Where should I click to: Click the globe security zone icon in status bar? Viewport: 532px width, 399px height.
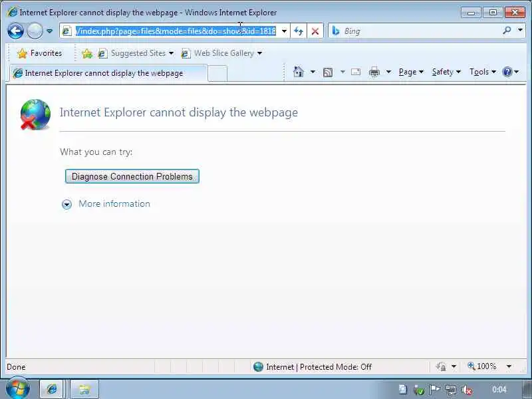pos(258,367)
